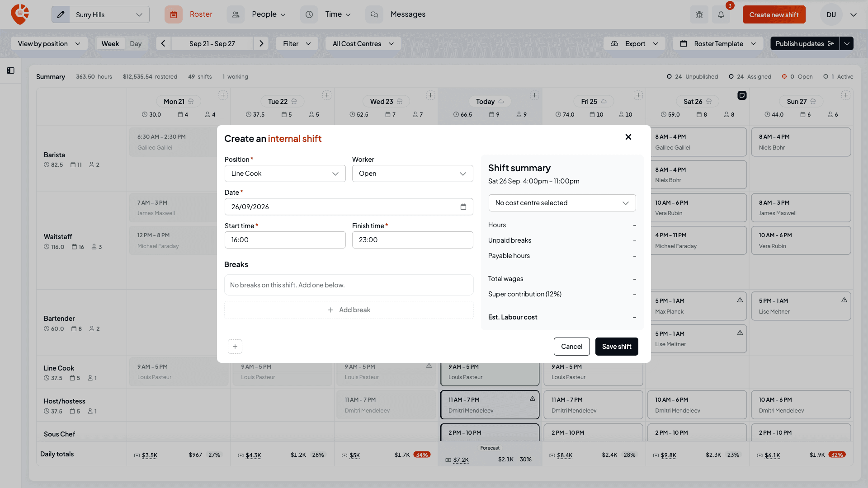Viewport: 868px width, 488px height.
Task: Open the Roster Template dropdown
Action: tap(718, 43)
